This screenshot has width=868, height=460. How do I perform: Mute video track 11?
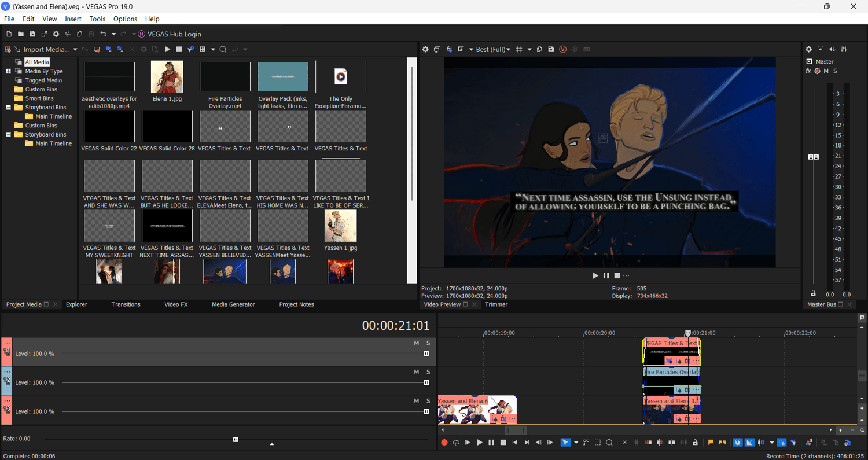coord(416,343)
